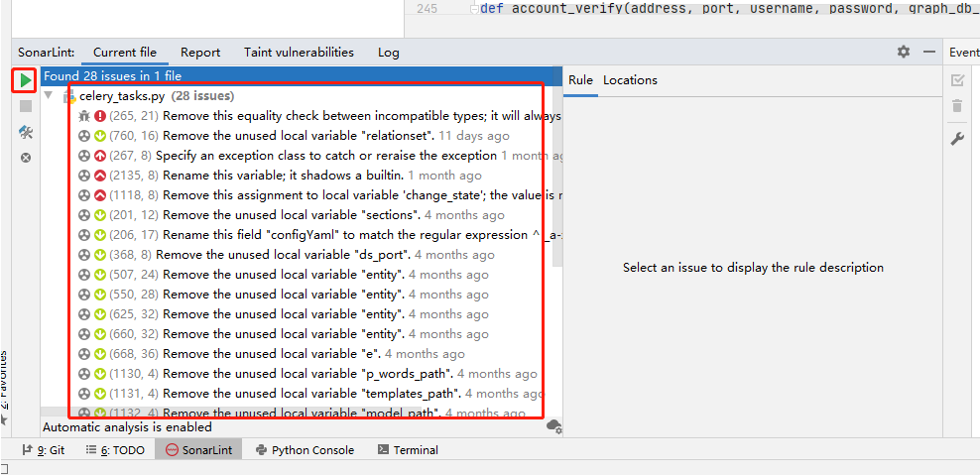Toggle mark-all-read checkbox icon in Event Log
This screenshot has height=475, width=980.
[x=957, y=80]
